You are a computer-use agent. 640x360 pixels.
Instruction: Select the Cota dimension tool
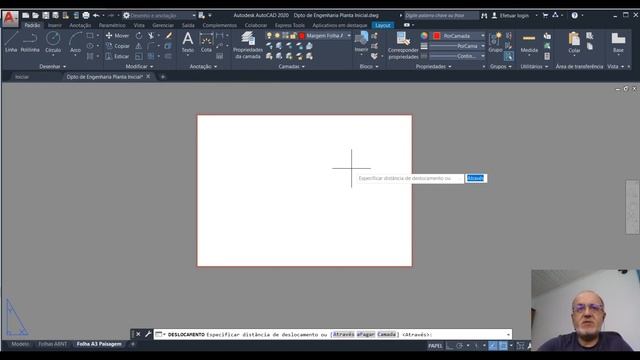(x=206, y=42)
